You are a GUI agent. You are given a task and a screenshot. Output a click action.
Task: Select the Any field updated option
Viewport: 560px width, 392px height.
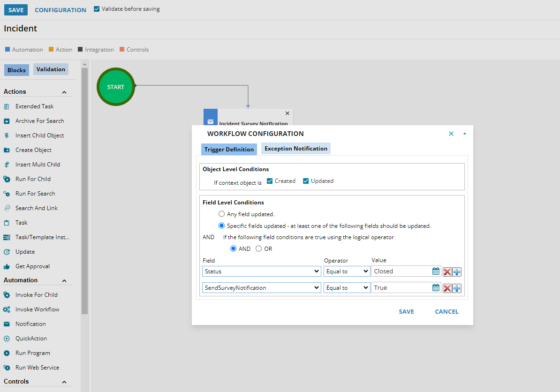pyautogui.click(x=222, y=214)
